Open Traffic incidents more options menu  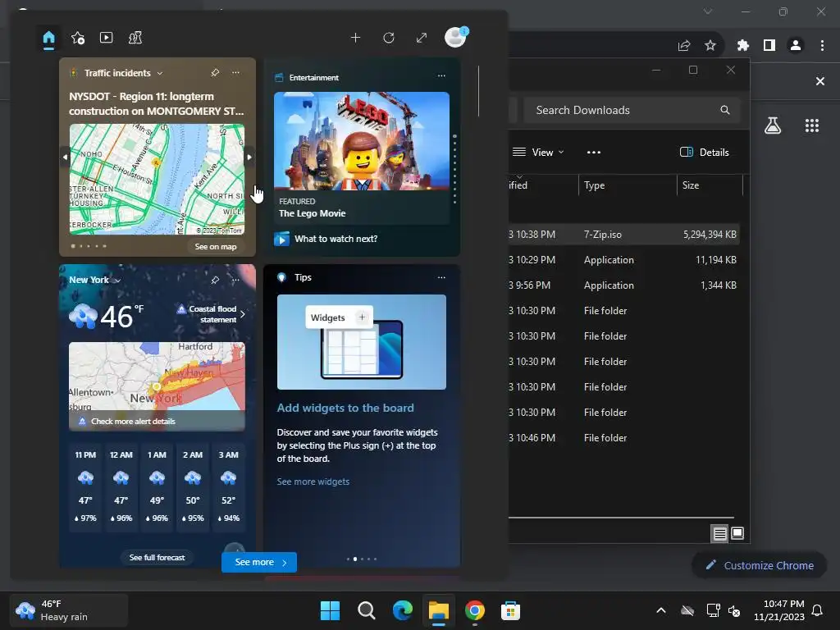pyautogui.click(x=235, y=72)
